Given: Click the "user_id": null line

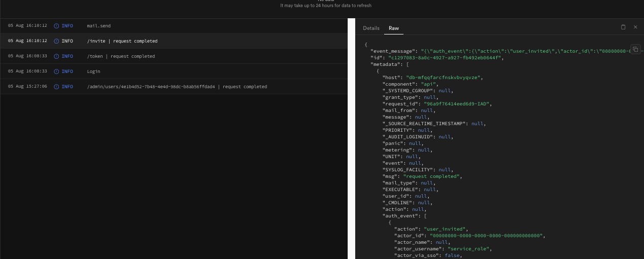Looking at the screenshot, I should click(x=405, y=196).
